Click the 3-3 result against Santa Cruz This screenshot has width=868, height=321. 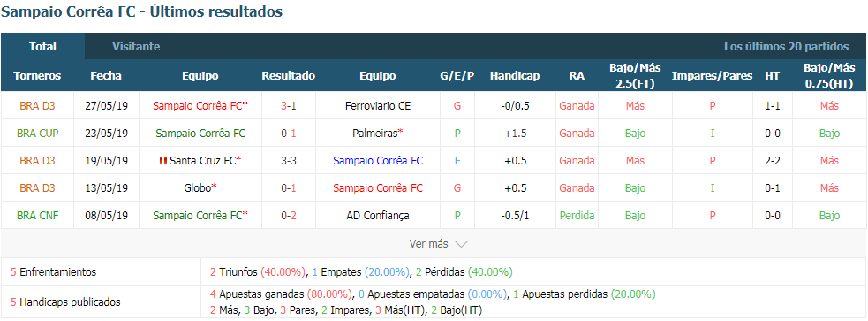(x=289, y=161)
